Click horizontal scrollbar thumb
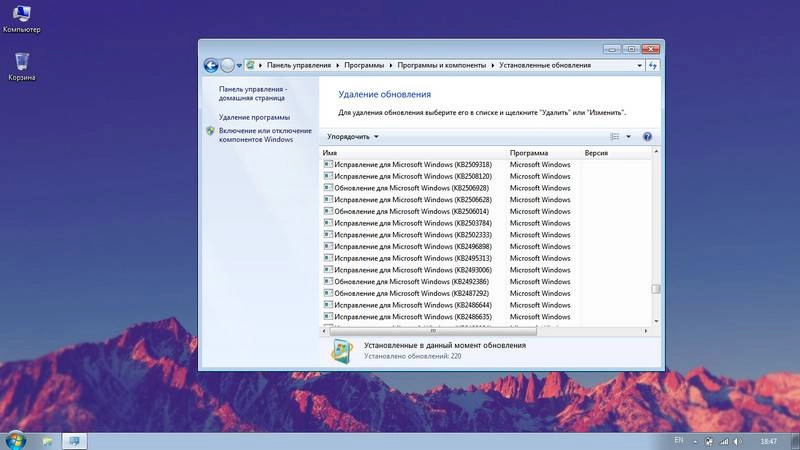 433,331
